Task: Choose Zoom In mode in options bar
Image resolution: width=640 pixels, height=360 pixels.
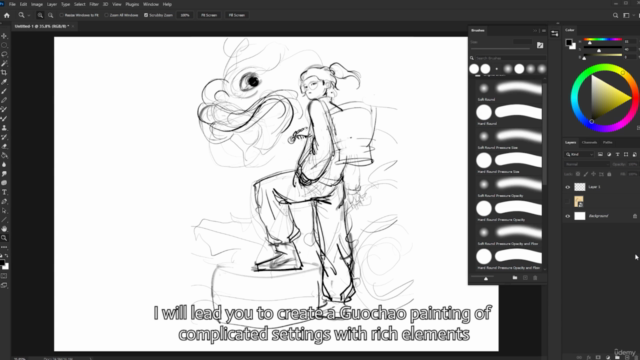Action: pos(40,15)
